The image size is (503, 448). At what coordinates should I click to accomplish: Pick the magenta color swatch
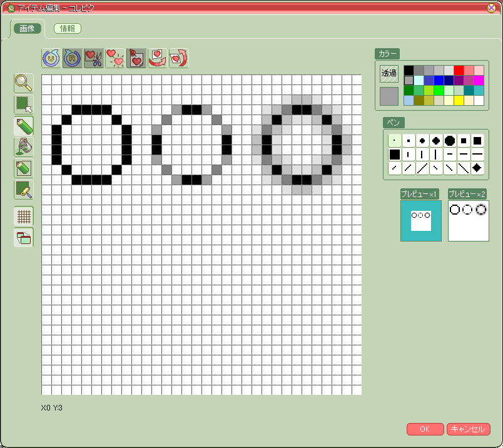click(479, 80)
